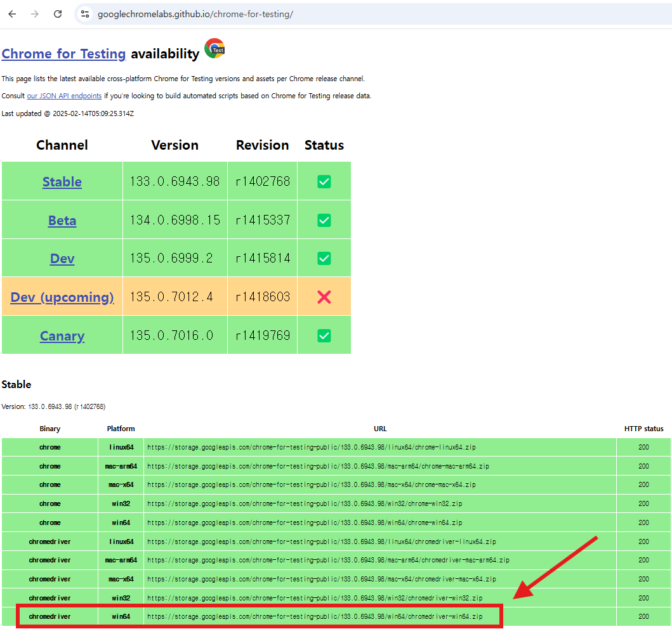The image size is (672, 629).
Task: Click the Platform column header
Action: pos(121,429)
